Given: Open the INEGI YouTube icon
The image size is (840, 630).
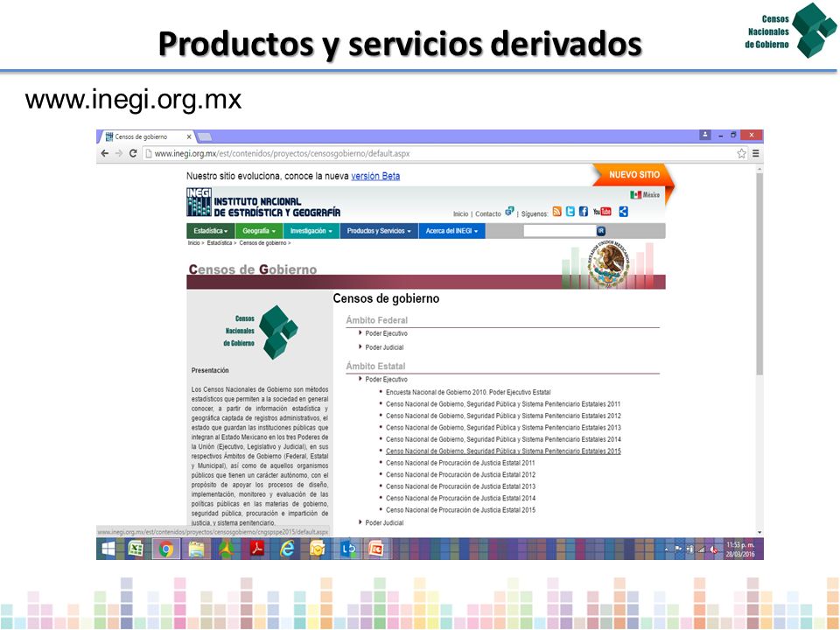Looking at the screenshot, I should tap(602, 212).
